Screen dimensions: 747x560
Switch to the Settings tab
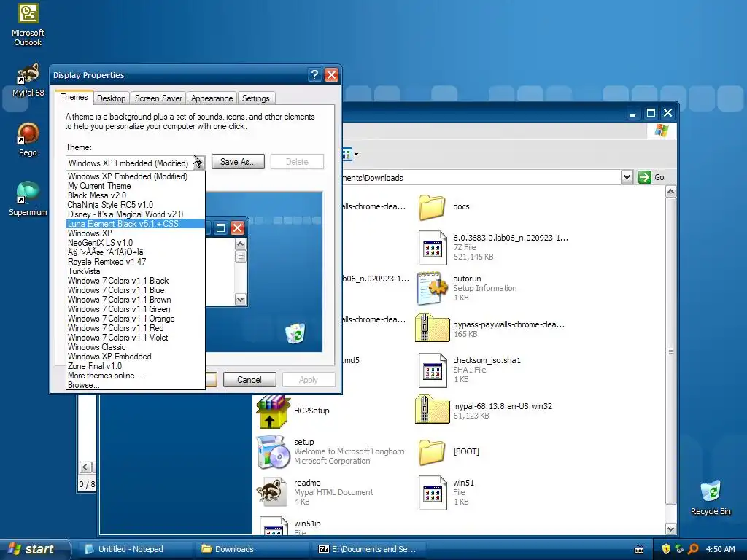pos(256,98)
